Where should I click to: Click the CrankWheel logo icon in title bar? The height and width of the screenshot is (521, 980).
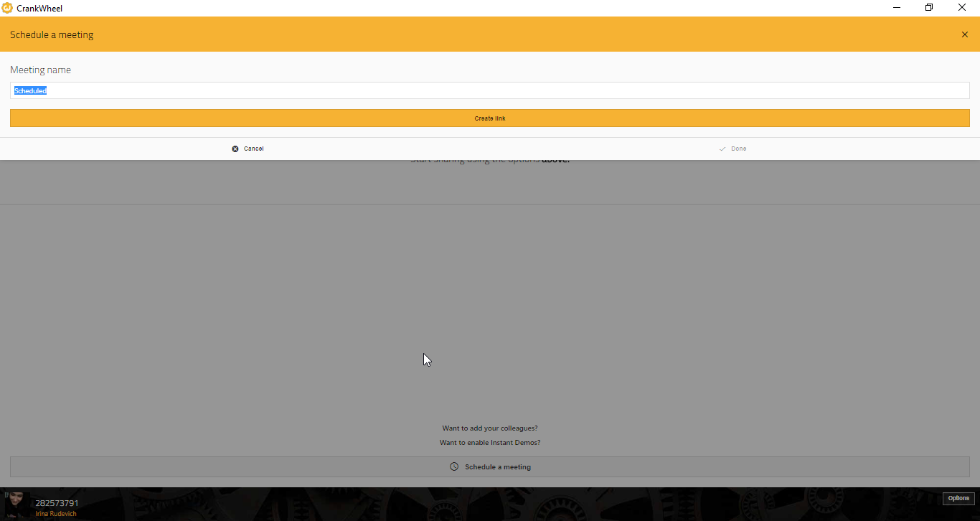point(8,8)
